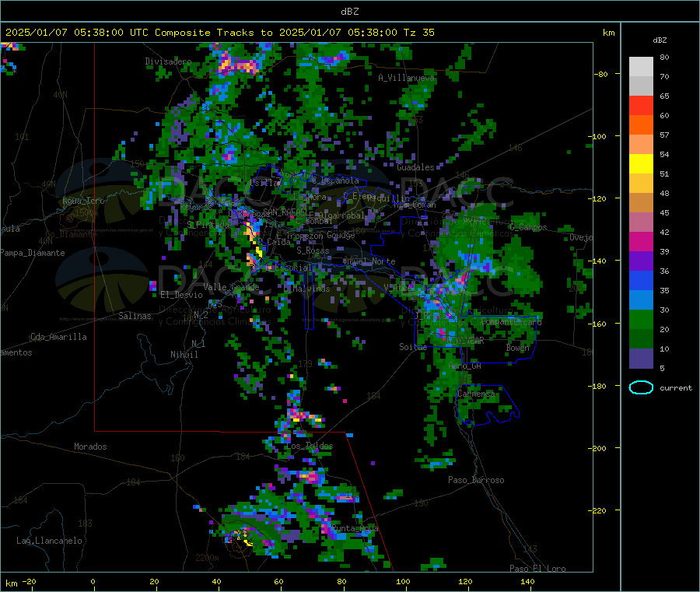
Task: Pick the light gray 70-80 dBZ swatch
Action: click(x=641, y=67)
